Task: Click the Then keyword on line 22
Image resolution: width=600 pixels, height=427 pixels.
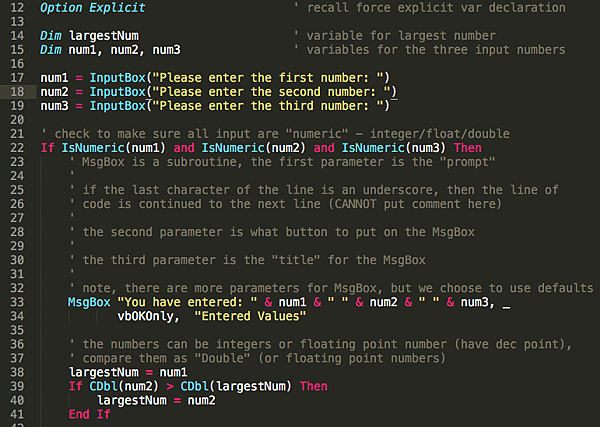Action: click(468, 148)
